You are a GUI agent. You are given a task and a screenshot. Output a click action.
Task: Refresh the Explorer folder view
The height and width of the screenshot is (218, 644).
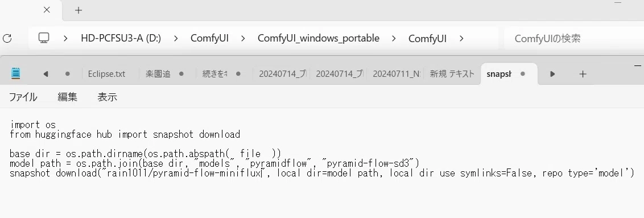click(x=7, y=39)
